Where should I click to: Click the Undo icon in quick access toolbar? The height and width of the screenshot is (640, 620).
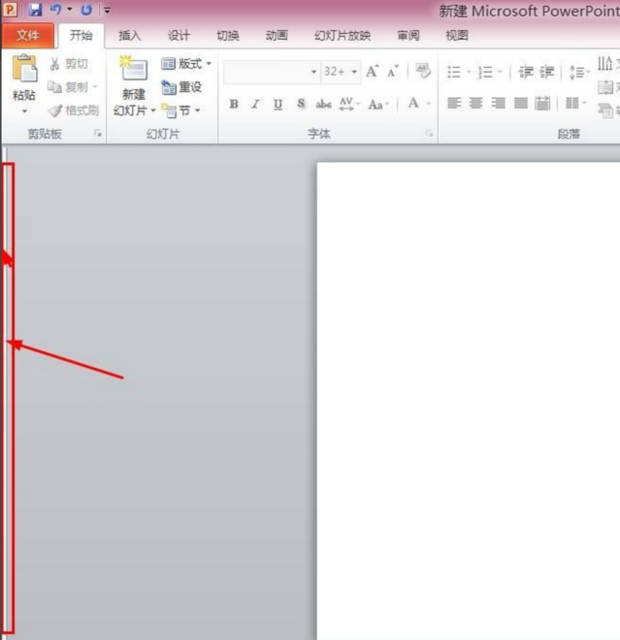[58, 10]
